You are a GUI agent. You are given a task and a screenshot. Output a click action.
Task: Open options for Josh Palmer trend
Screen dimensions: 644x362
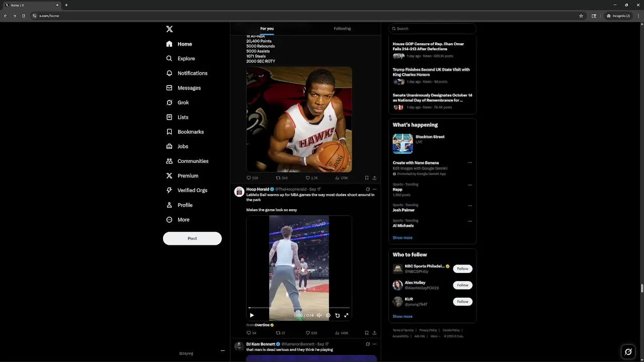point(470,206)
